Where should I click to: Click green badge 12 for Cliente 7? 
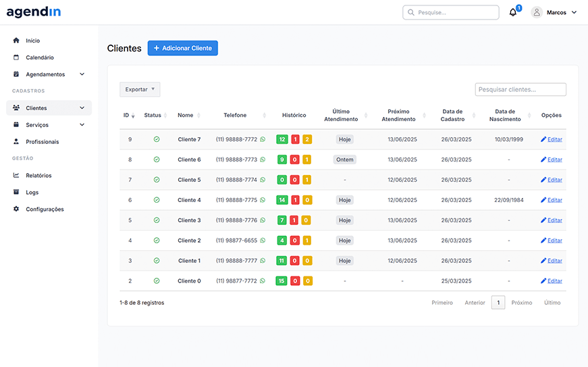[x=282, y=139]
